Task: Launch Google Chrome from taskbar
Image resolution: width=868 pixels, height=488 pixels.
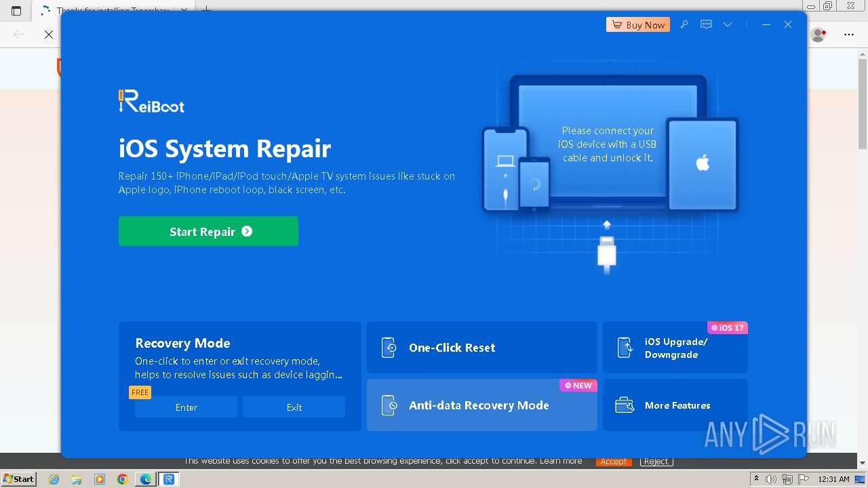Action: click(x=123, y=479)
